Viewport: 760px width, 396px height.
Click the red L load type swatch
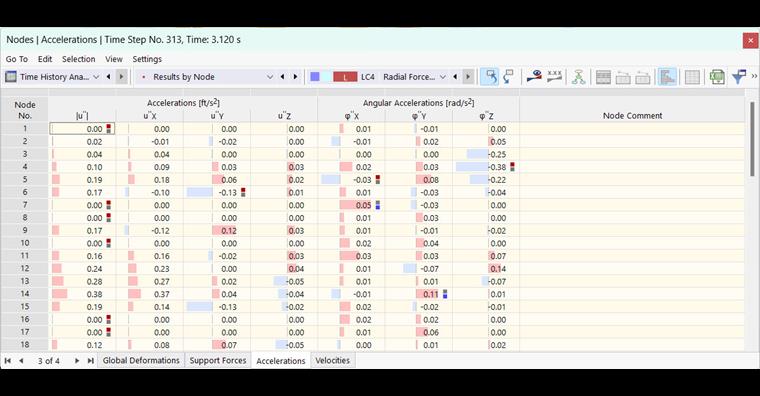pos(345,77)
